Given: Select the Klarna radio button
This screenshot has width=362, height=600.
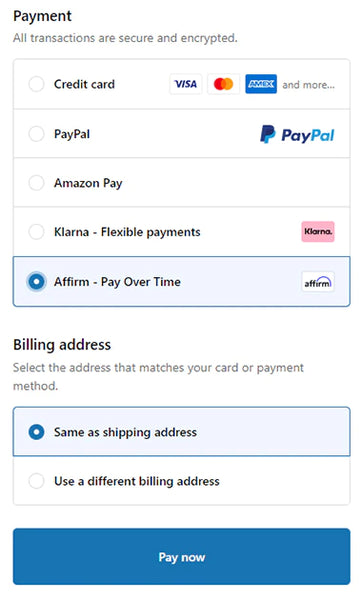Looking at the screenshot, I should coord(36,232).
